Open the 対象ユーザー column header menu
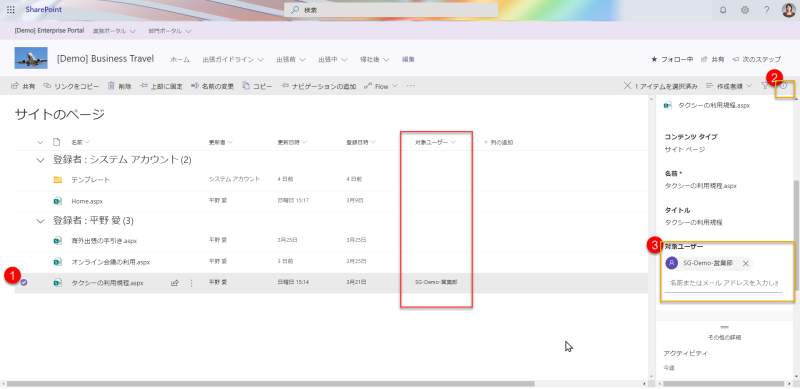This screenshot has height=389, width=800. tap(435, 142)
